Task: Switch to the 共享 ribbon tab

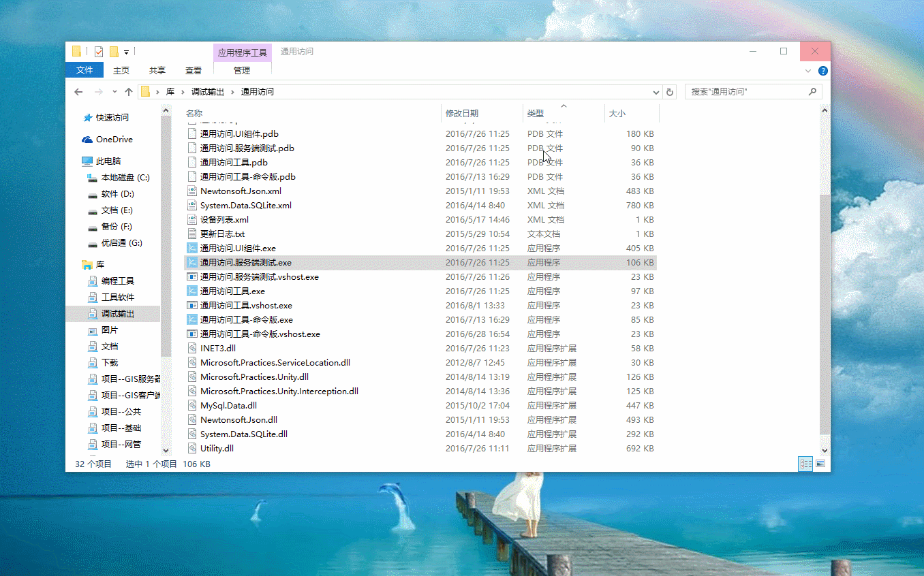Action: tap(157, 70)
